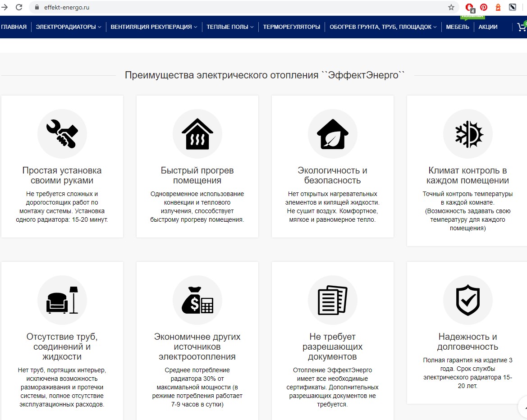Open the Pinterest extension
The height and width of the screenshot is (420, 527).
pyautogui.click(x=484, y=7)
